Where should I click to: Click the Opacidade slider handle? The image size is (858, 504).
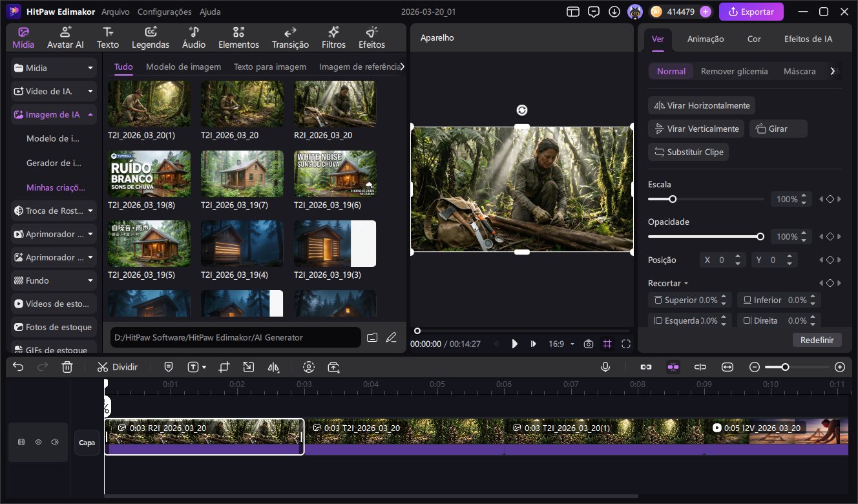click(x=760, y=236)
